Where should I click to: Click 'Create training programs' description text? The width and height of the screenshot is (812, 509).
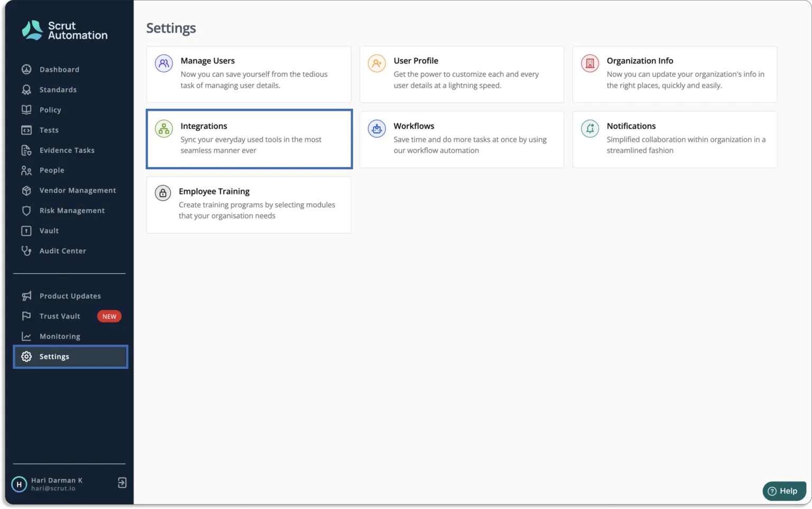click(257, 210)
